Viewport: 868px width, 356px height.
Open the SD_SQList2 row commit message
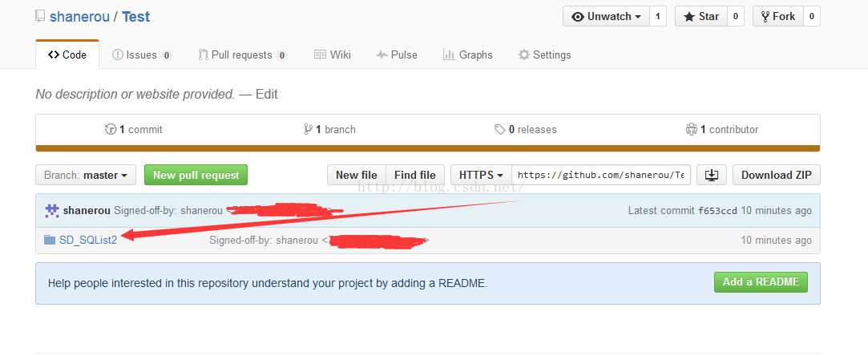[319, 241]
